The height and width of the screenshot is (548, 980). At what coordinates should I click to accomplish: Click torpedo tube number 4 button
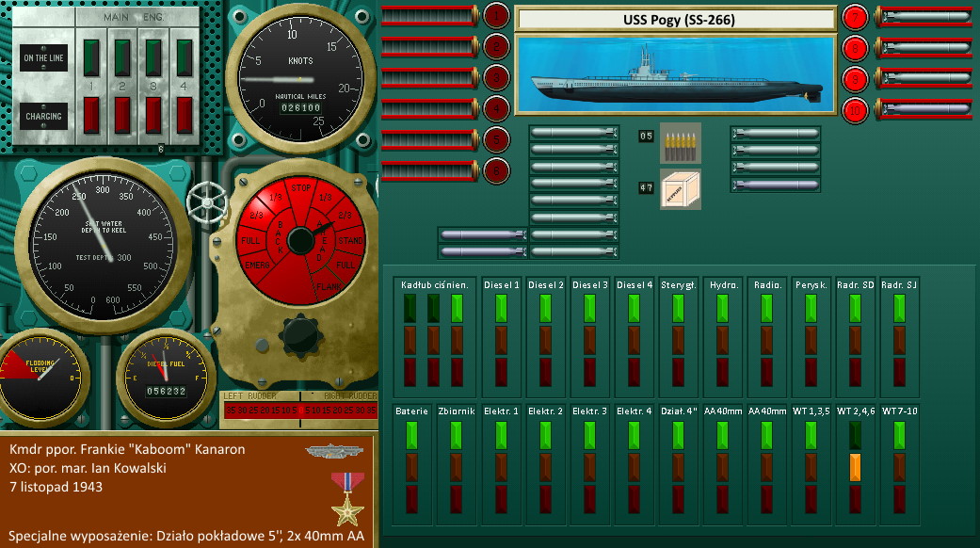(496, 109)
